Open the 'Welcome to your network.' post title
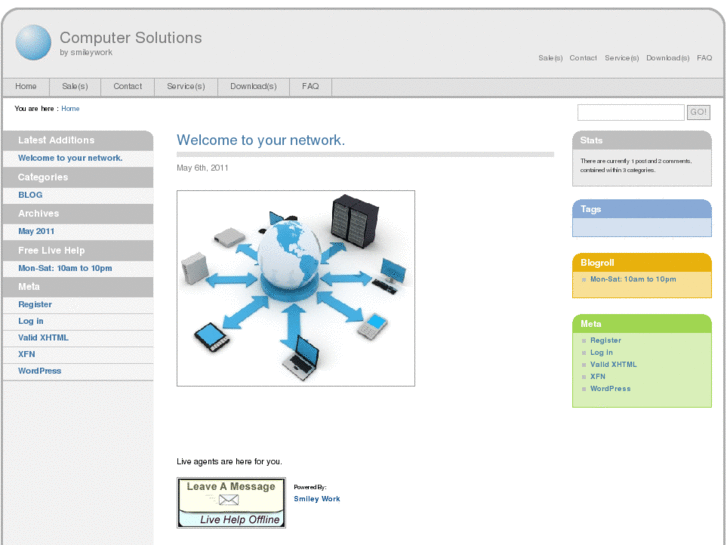The width and height of the screenshot is (727, 545). click(261, 140)
